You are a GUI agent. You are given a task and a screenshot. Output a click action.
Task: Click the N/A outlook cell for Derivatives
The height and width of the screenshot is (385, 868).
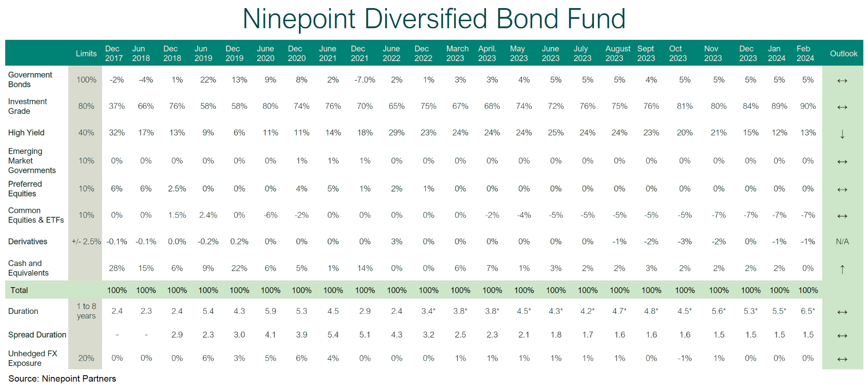click(842, 241)
